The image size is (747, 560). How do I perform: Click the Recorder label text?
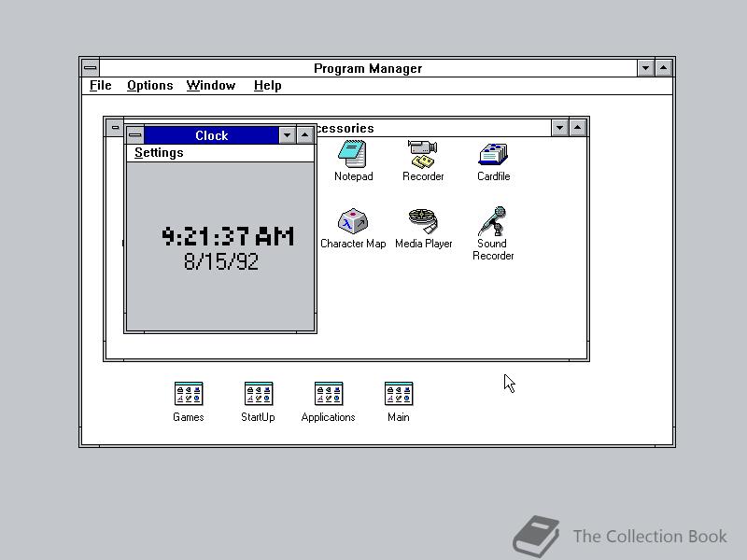tap(423, 176)
